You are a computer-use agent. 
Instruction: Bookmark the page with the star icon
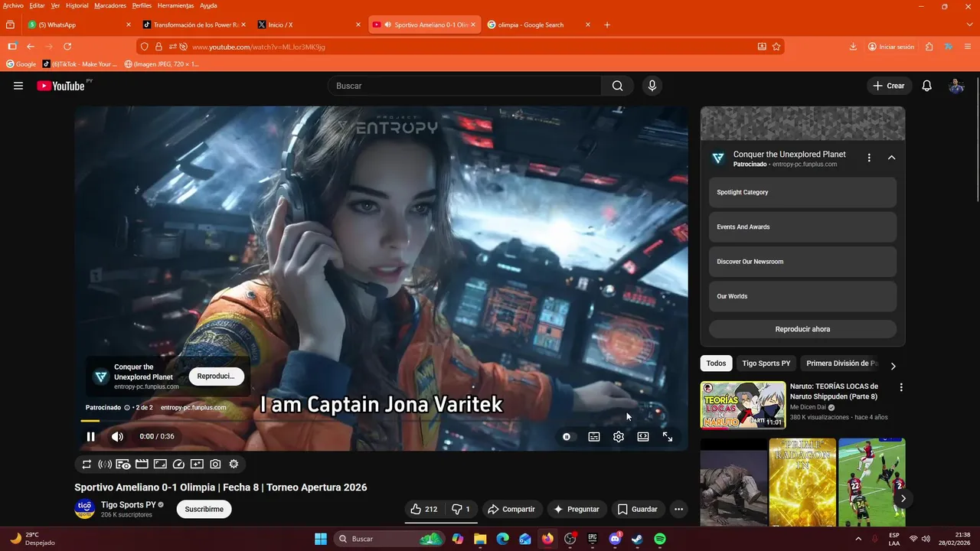pos(776,47)
